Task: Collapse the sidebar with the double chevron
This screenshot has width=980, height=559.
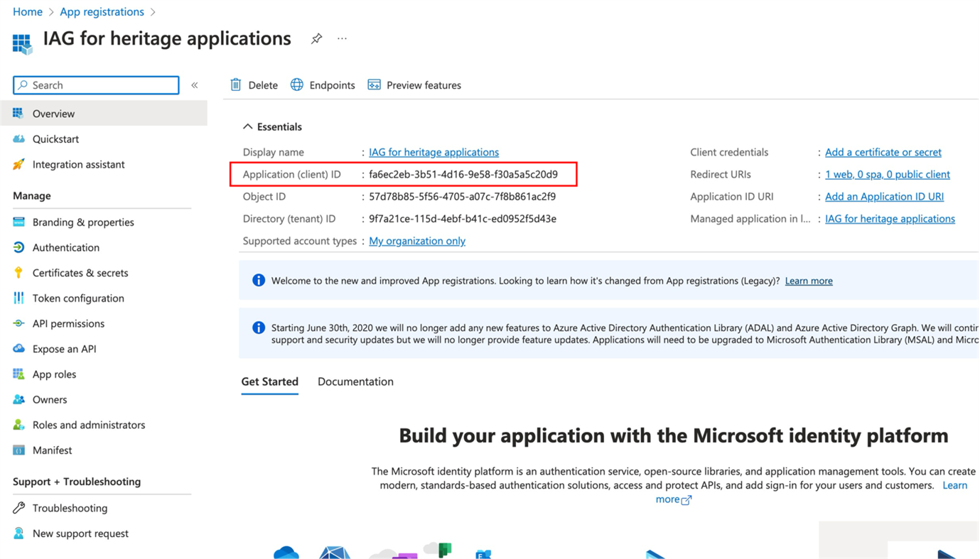Action: pyautogui.click(x=195, y=85)
